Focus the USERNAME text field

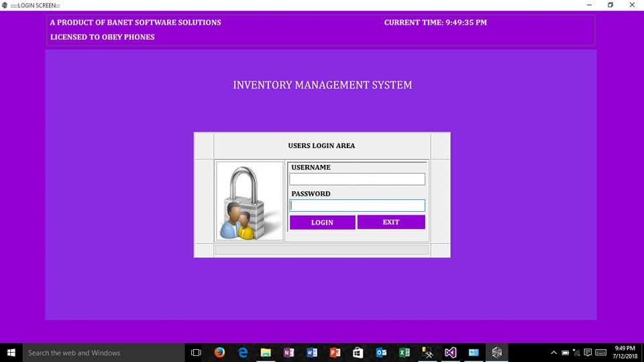tap(357, 179)
